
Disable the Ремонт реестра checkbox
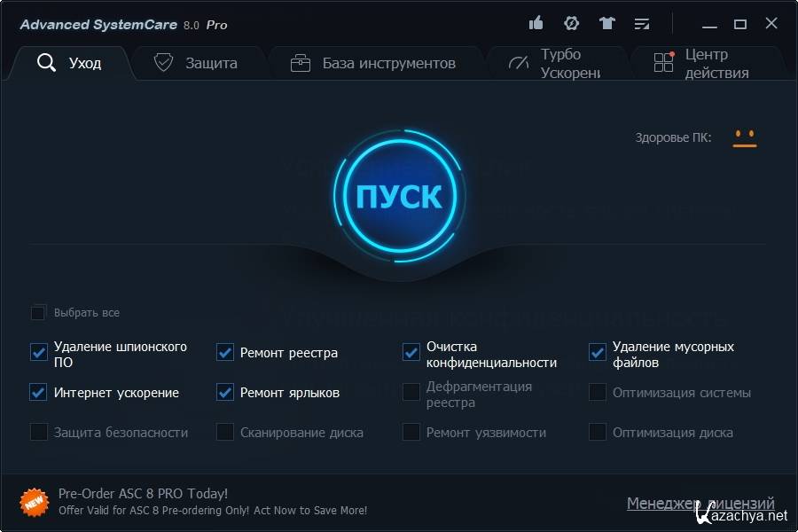[x=225, y=353]
